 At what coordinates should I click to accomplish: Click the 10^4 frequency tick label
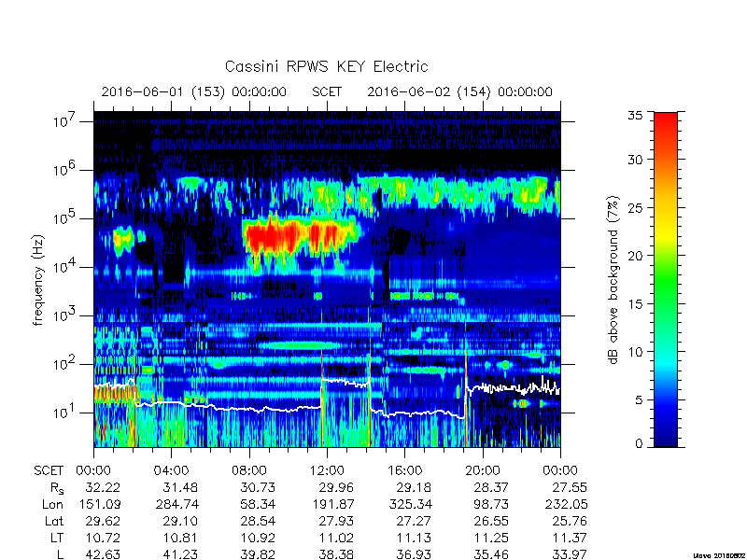pos(63,266)
